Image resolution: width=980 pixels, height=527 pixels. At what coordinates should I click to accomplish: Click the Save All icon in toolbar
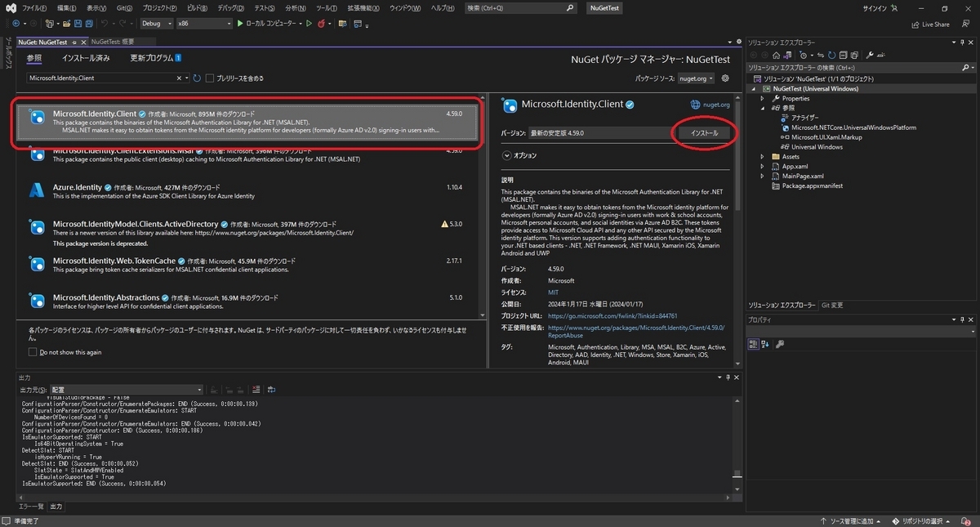click(89, 24)
